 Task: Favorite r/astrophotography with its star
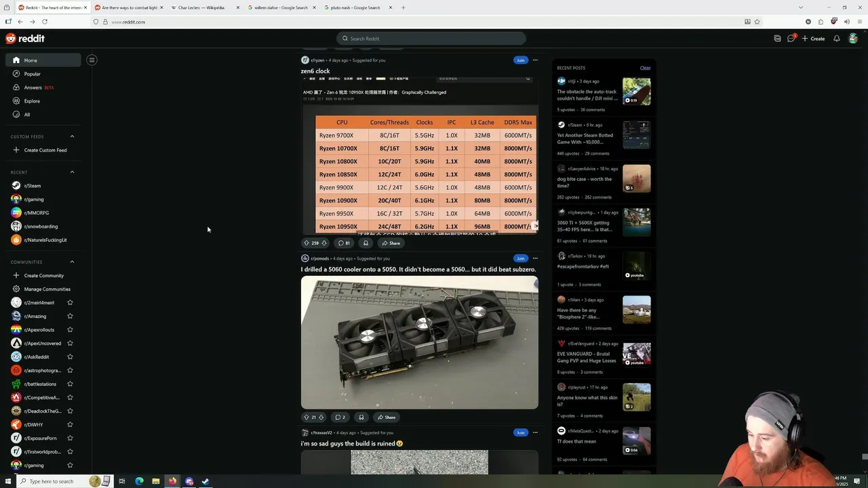pyautogui.click(x=70, y=370)
